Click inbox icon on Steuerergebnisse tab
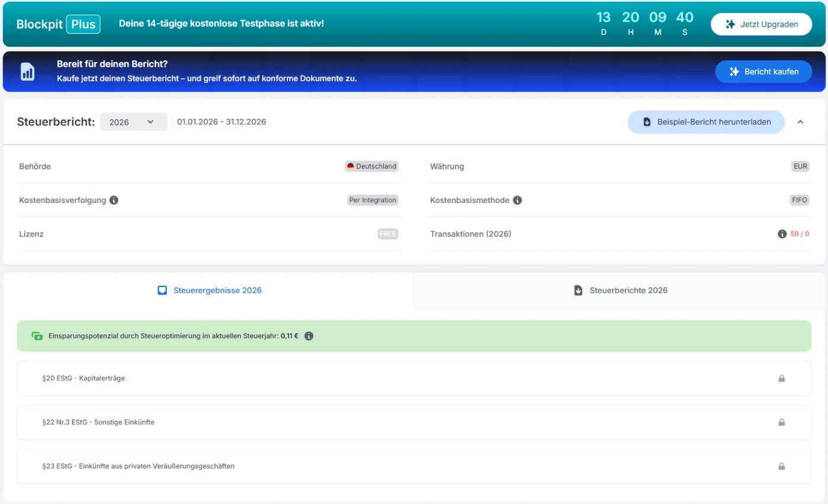This screenshot has height=504, width=828. (163, 290)
